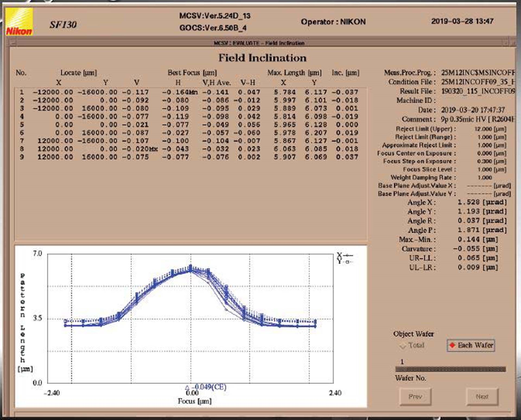Click the UR-LL value 0.065
Screen dimensions: 521x420
pos(469,258)
